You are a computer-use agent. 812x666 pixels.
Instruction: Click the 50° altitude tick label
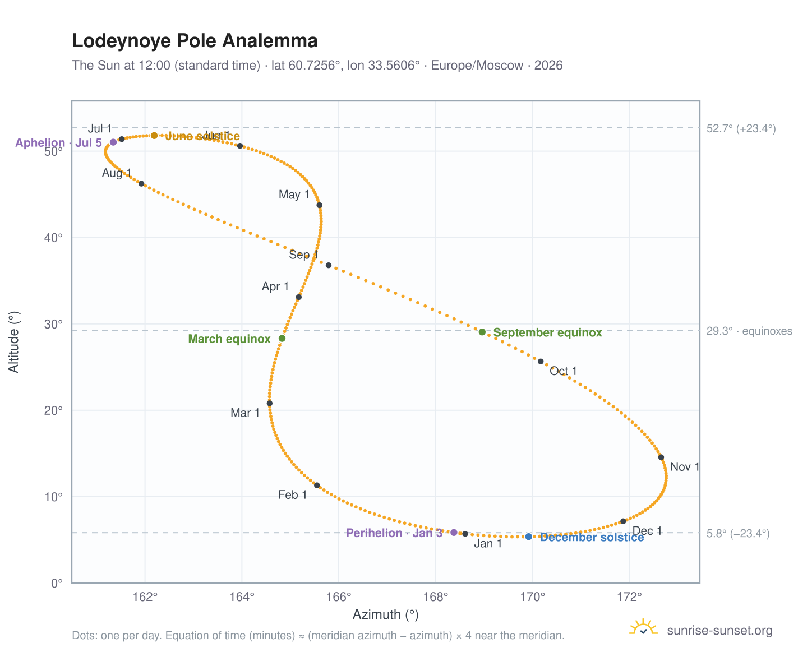click(x=54, y=152)
